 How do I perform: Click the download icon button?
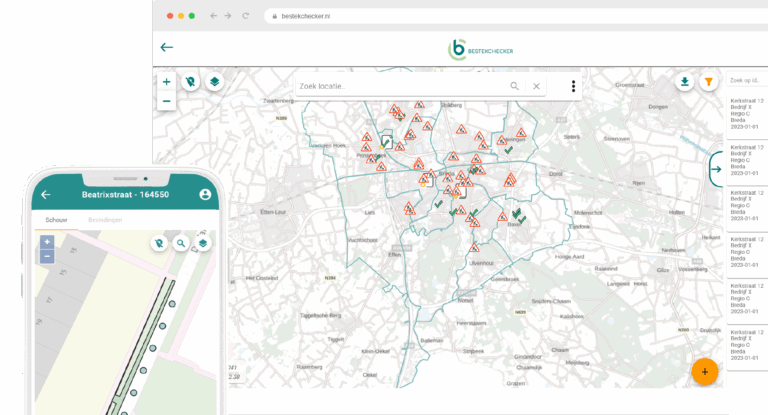click(x=685, y=82)
